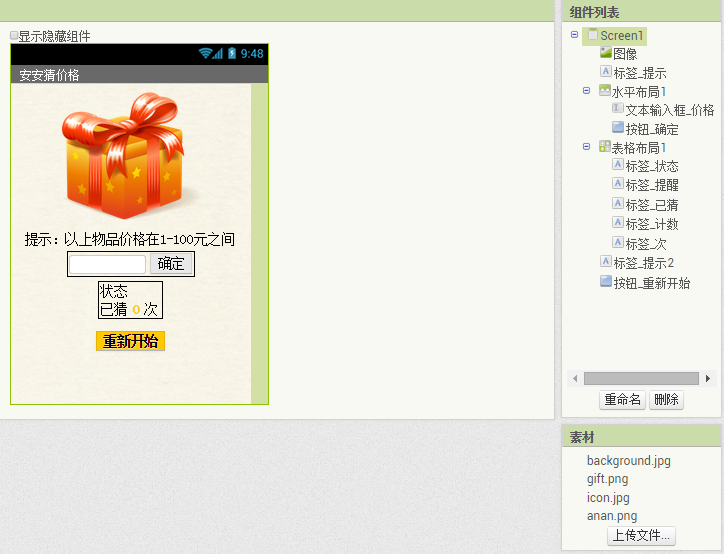Click the 按钮_确定 button icon
This screenshot has height=554, width=724.
point(618,127)
